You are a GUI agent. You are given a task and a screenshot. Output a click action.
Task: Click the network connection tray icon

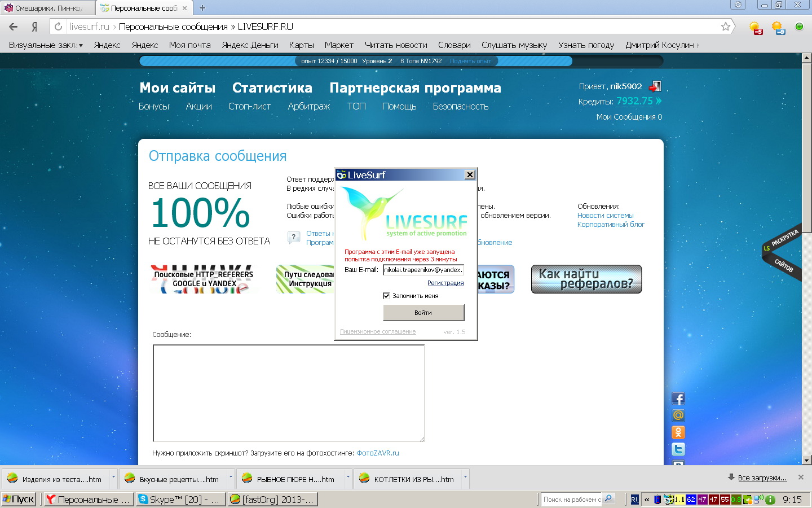(x=759, y=500)
